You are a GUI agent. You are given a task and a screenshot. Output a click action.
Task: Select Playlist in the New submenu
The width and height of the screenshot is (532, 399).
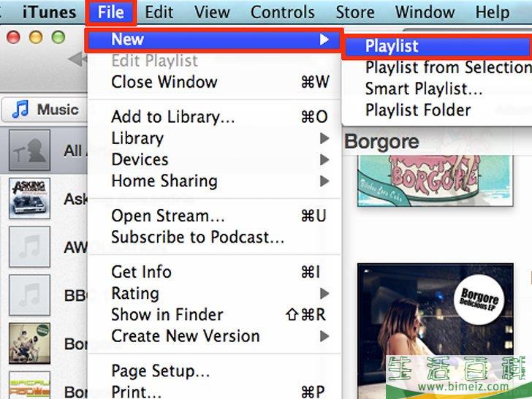438,47
